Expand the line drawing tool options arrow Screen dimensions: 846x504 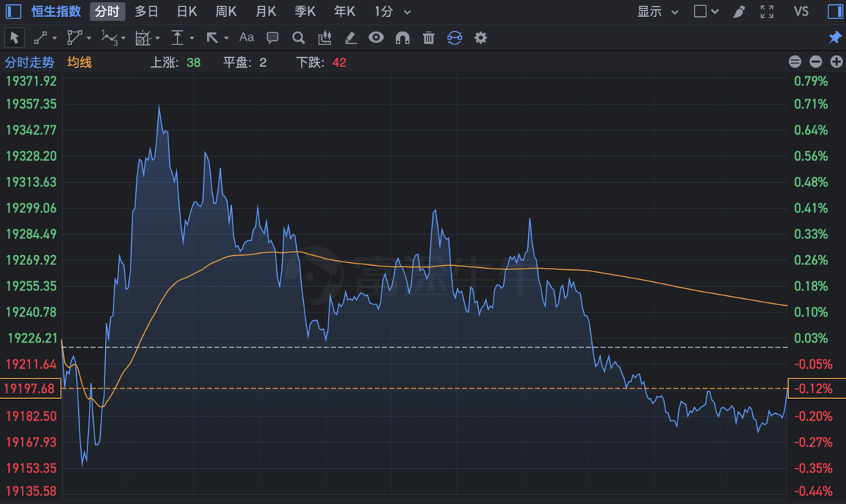tap(54, 38)
